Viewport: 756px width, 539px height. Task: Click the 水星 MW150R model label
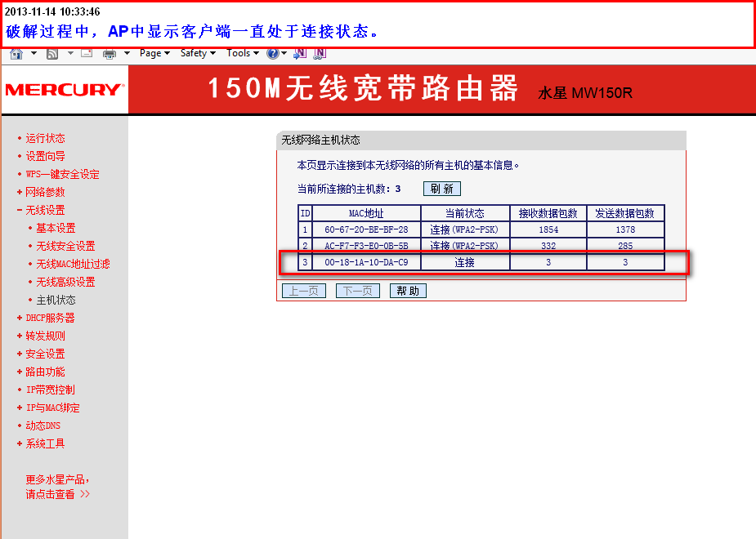[585, 93]
